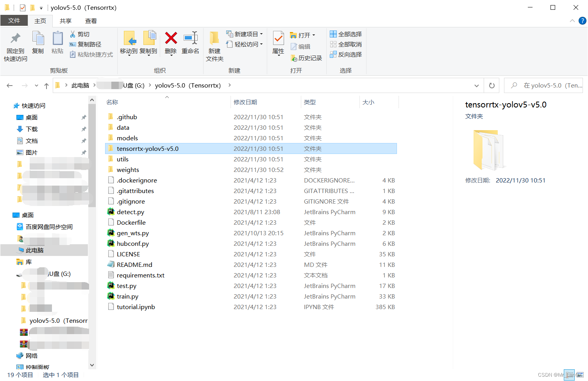Open Quick Access Toolbar customize dropdown
588x381 pixels.
click(41, 8)
